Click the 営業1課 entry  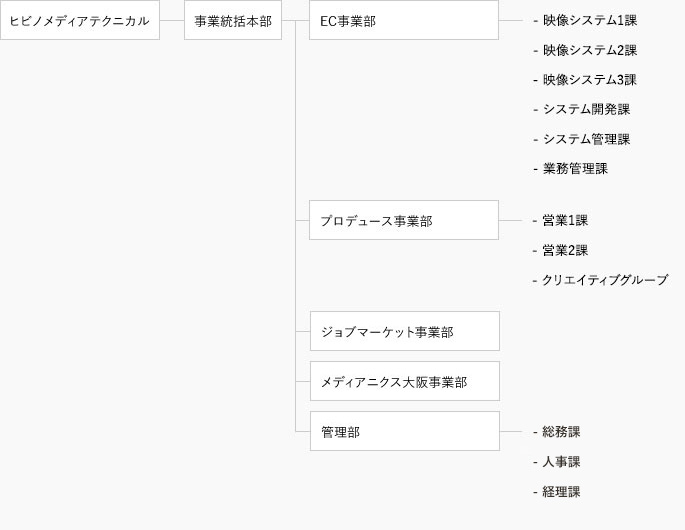(565, 221)
